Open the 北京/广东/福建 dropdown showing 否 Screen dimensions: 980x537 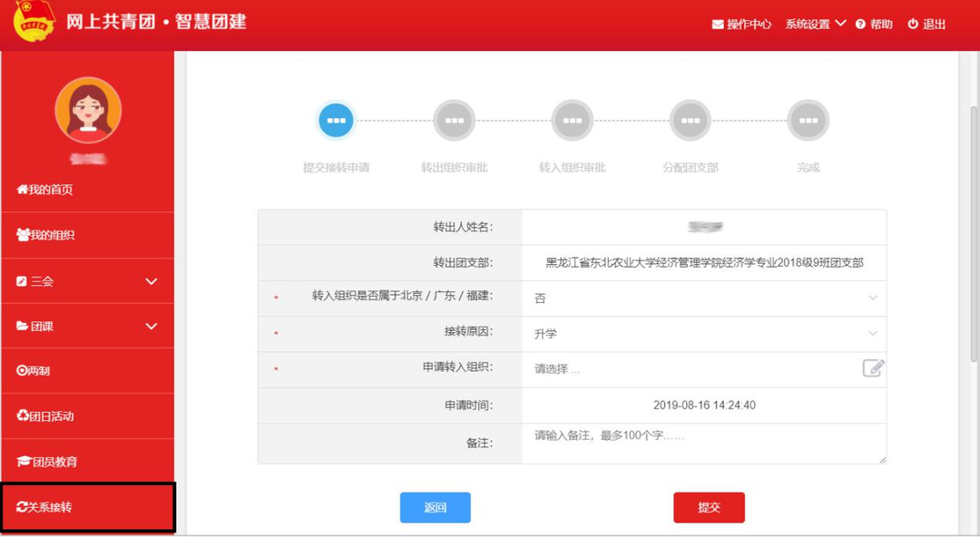pyautogui.click(x=703, y=298)
